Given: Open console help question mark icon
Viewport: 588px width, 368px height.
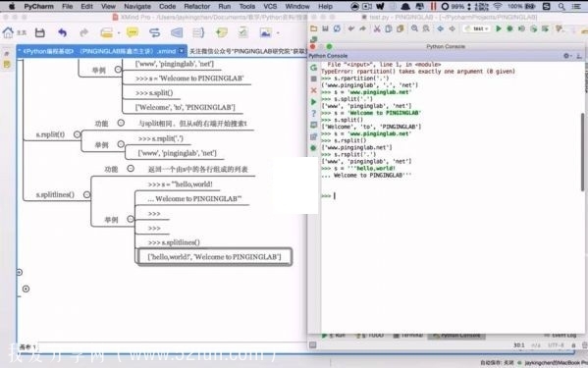Looking at the screenshot, I should click(x=313, y=113).
